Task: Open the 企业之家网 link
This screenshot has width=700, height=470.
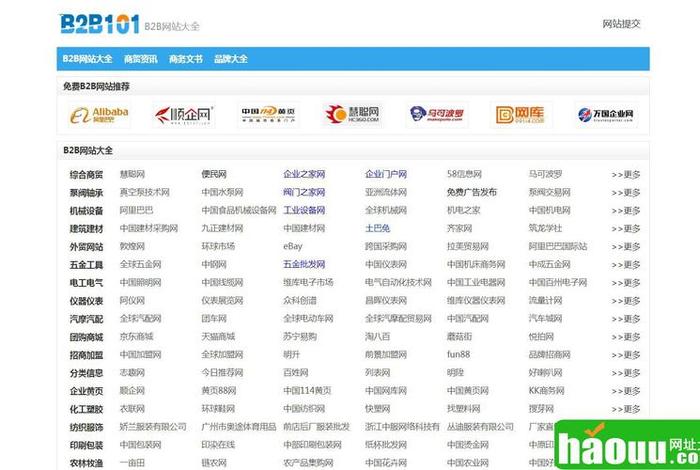Action: coord(304,174)
